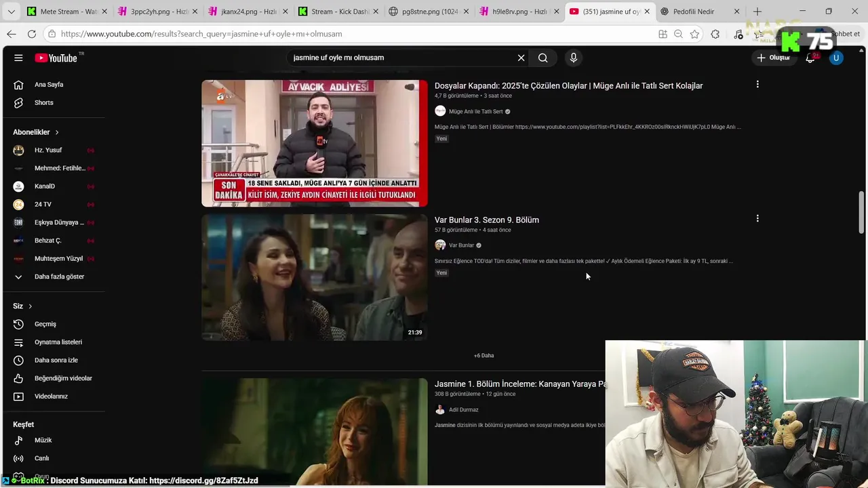Open the YouTube hamburger guide menu
The image size is (868, 488).
(18, 58)
